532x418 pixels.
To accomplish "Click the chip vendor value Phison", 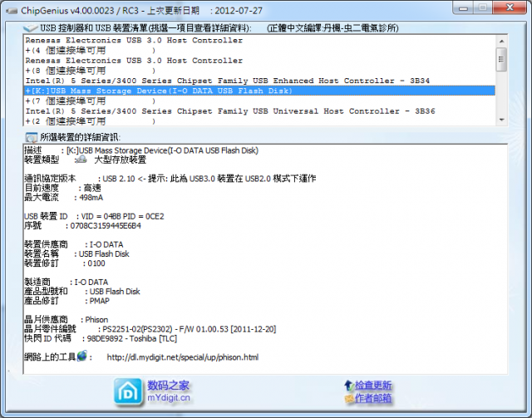I will pyautogui.click(x=96, y=320).
